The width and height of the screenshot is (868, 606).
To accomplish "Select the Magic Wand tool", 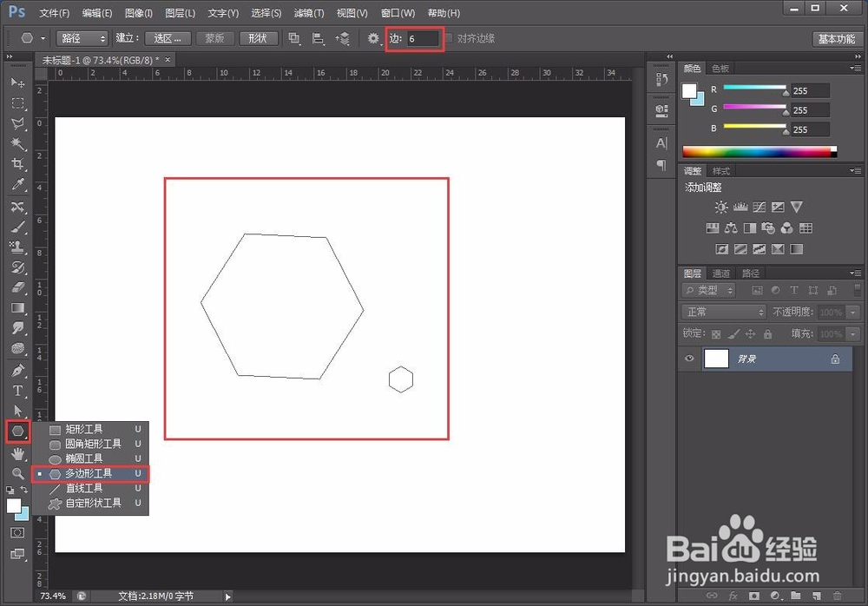I will pyautogui.click(x=17, y=144).
